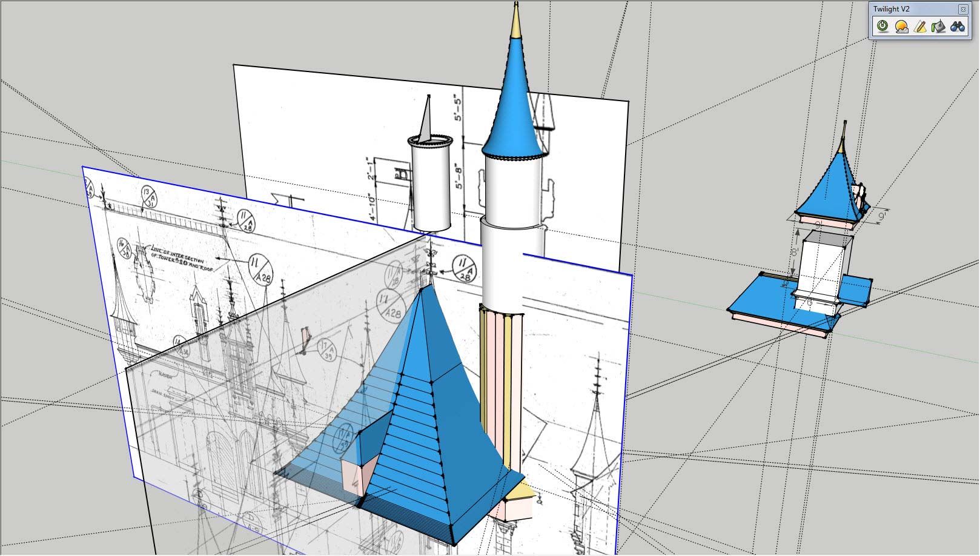Click the Twilight V2 toolbar title
The image size is (980, 556).
(891, 9)
